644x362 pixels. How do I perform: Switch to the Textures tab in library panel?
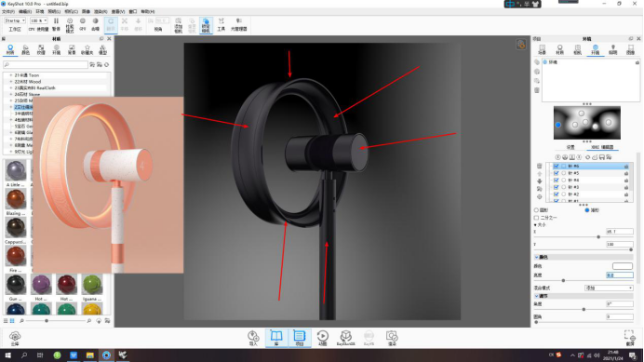(41, 49)
